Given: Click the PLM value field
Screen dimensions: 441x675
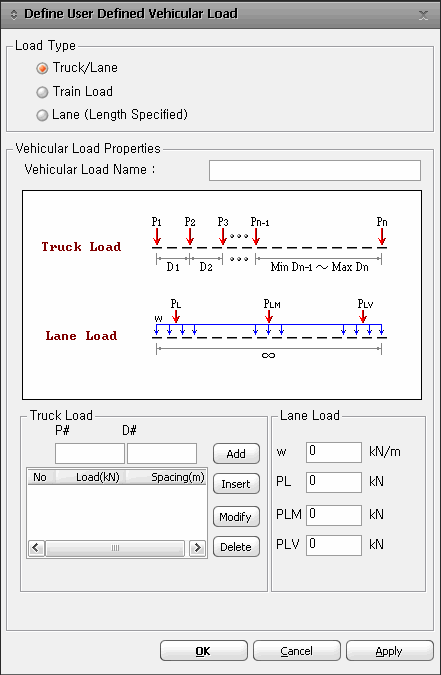Looking at the screenshot, I should pyautogui.click(x=334, y=515).
